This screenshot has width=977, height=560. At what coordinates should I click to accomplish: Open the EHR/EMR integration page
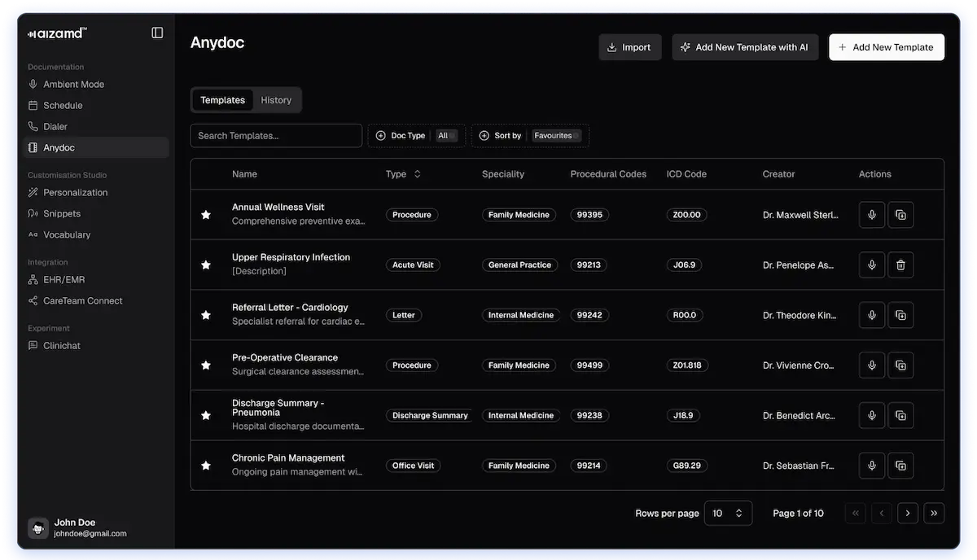pyautogui.click(x=98, y=279)
